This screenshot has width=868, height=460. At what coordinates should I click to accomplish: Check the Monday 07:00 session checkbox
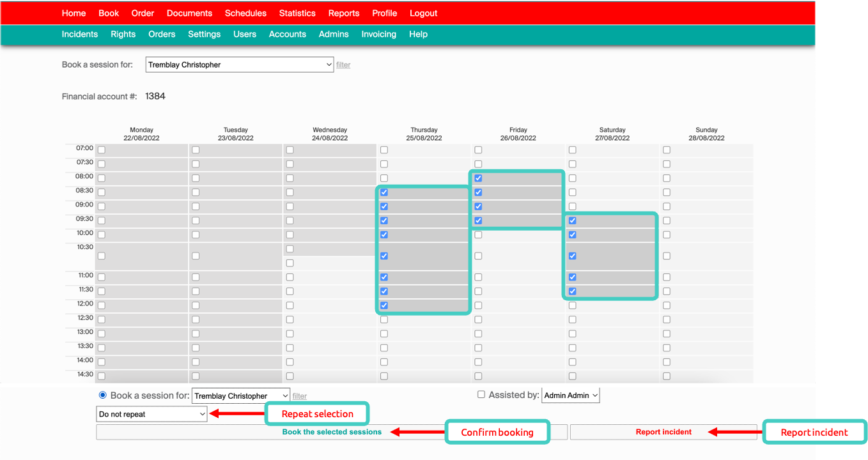click(102, 150)
